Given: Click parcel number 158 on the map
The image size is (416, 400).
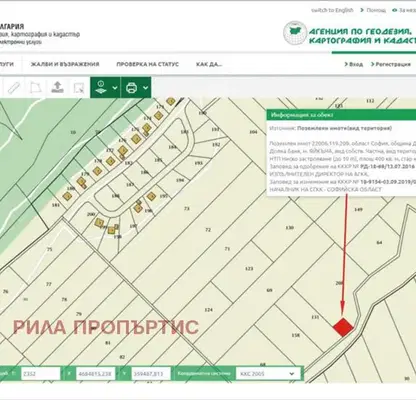Looking at the screenshot, I should click(x=296, y=335).
